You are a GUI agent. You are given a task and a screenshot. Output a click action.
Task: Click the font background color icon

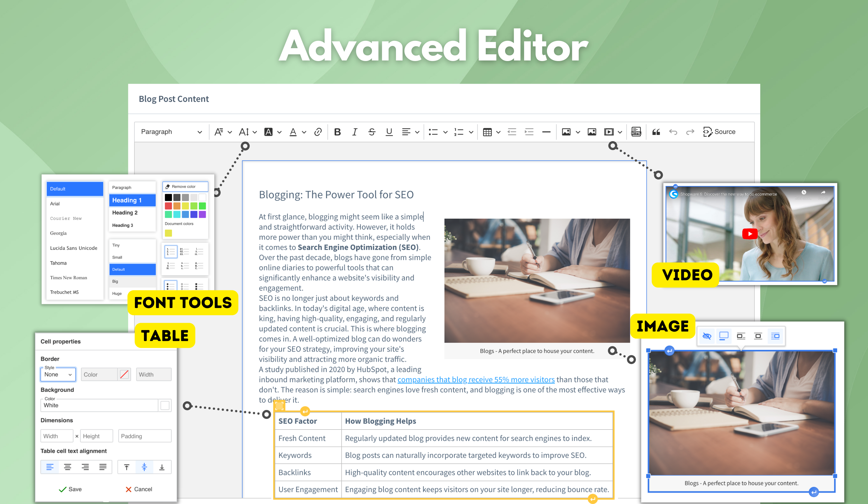[268, 132]
